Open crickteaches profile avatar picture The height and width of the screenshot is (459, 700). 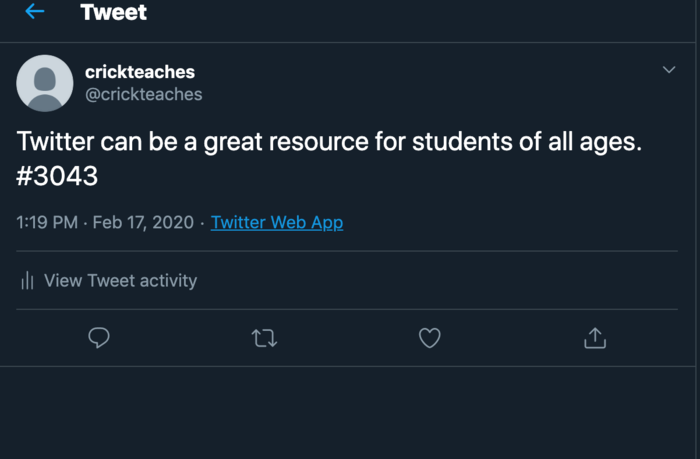click(x=45, y=83)
